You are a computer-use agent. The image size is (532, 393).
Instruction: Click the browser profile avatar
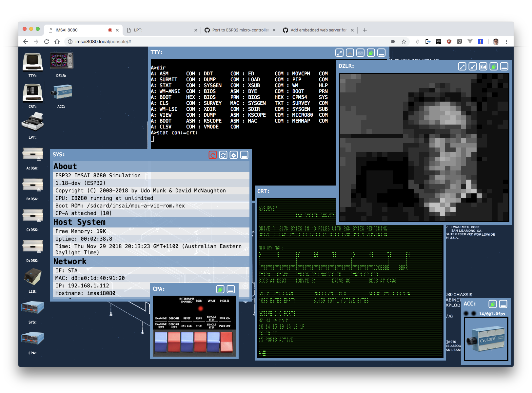pyautogui.click(x=496, y=42)
